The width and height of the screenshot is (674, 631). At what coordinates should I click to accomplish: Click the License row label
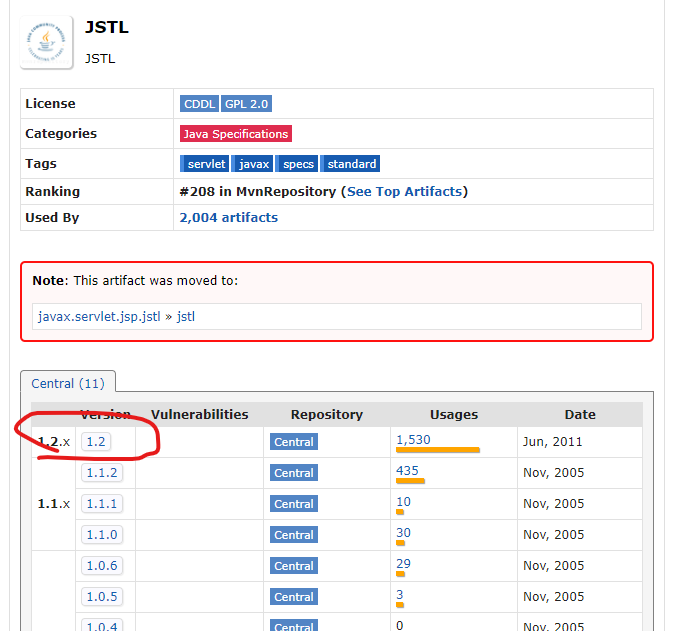[50, 104]
